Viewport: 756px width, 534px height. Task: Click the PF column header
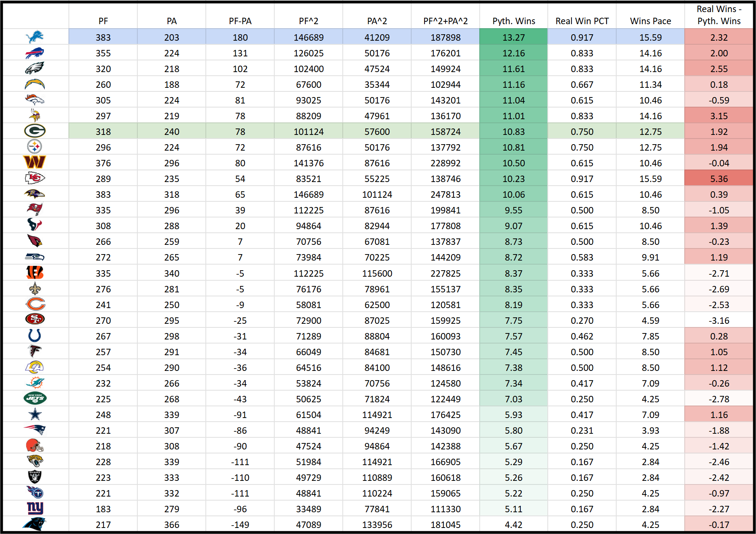point(103,21)
